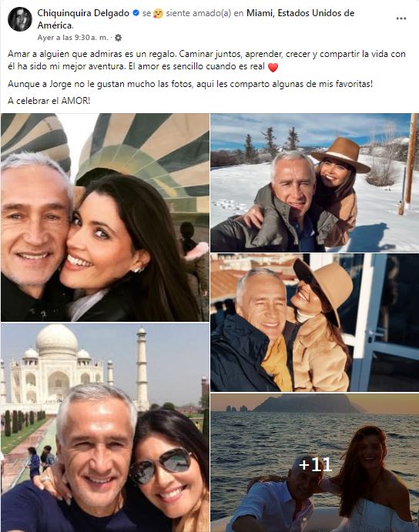Open the rooftop photo with tan hat
The width and height of the screenshot is (419, 532).
[x=314, y=323]
